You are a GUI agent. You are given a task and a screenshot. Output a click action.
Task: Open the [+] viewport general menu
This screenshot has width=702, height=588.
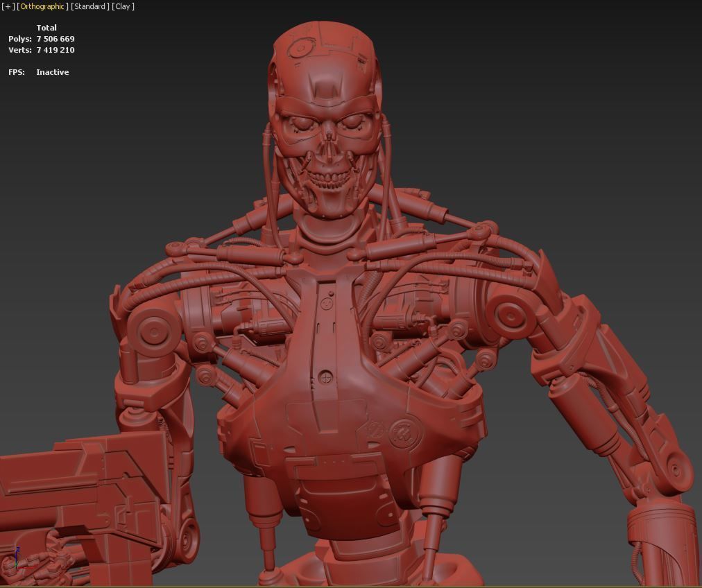(8, 6)
